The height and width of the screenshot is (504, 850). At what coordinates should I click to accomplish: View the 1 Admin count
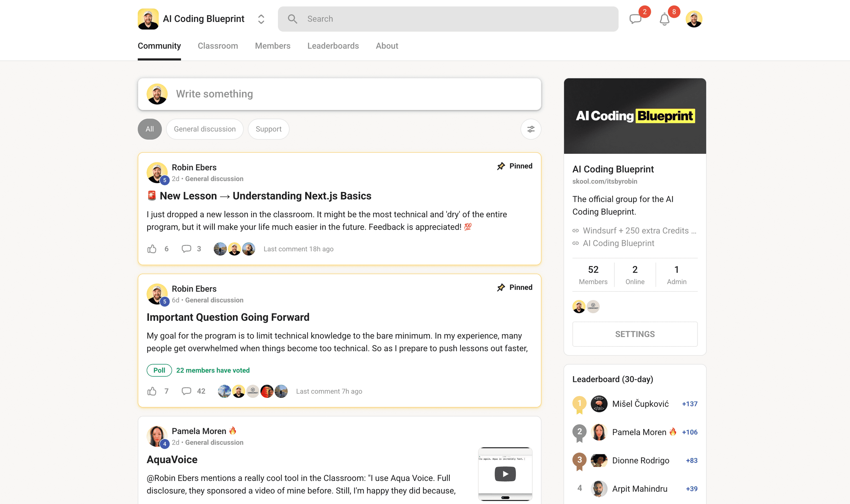point(677,275)
